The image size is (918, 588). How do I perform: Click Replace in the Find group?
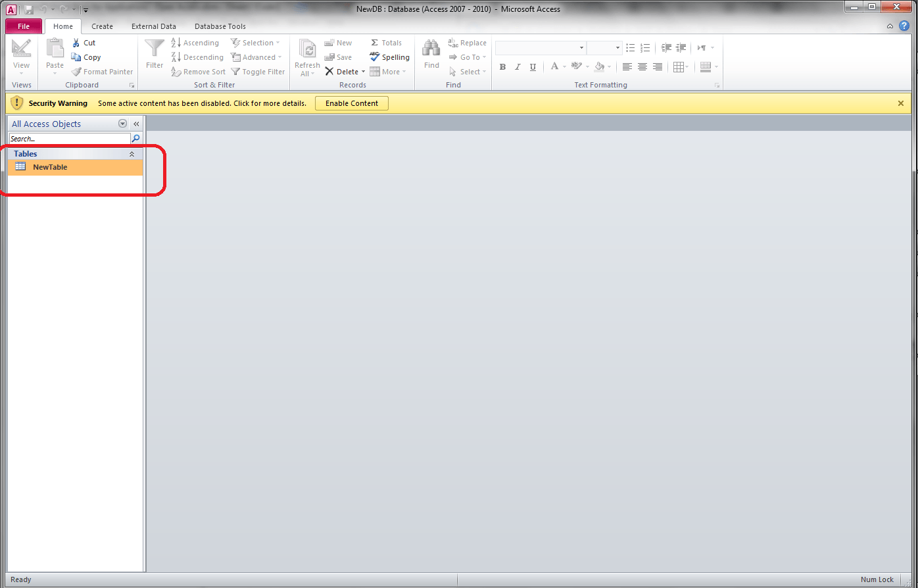coord(468,43)
